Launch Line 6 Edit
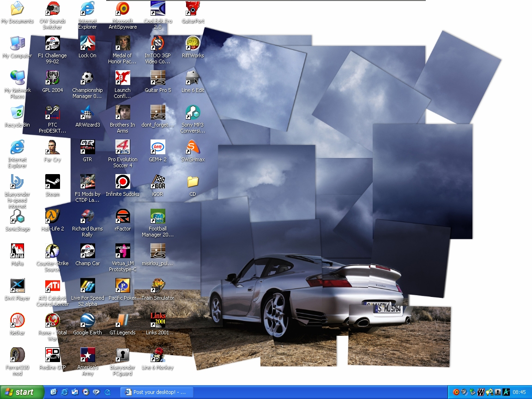 193,78
